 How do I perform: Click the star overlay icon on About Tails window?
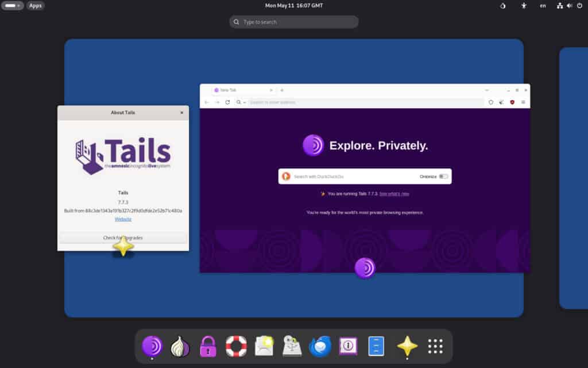[123, 247]
